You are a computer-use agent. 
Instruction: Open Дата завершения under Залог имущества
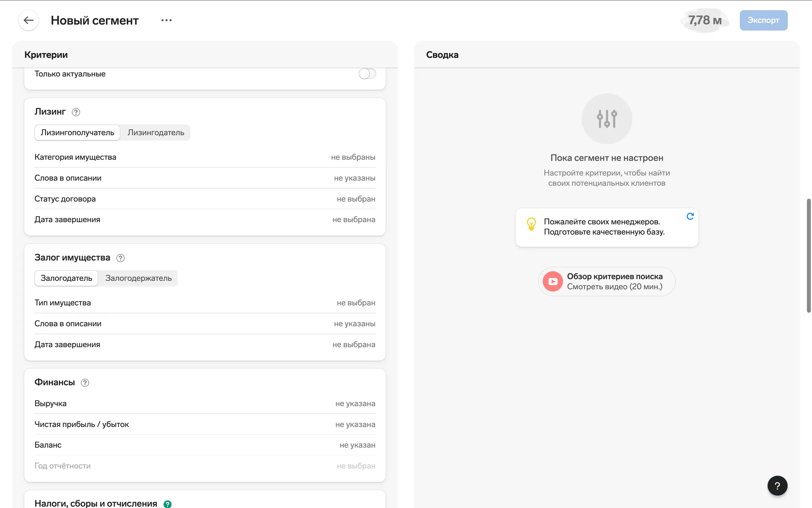point(205,344)
